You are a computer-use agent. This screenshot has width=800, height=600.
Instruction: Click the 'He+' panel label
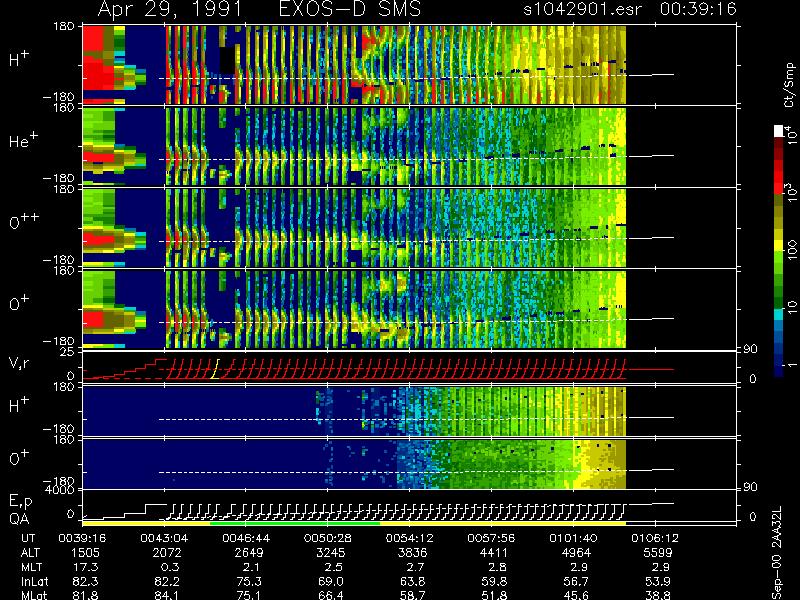pyautogui.click(x=23, y=140)
